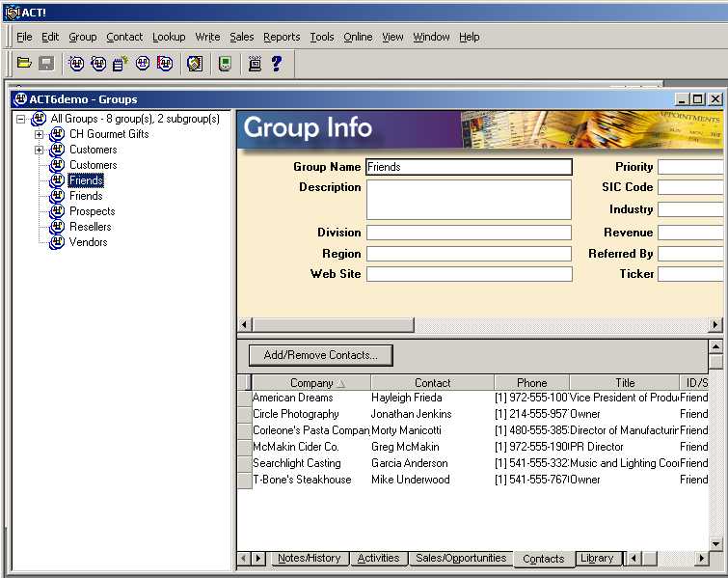728x578 pixels.
Task: Open the Lookup menu
Action: 169,37
